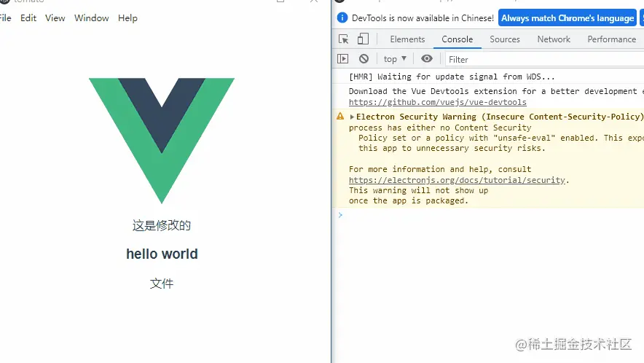Open the Edit menu
Screen dimensions: 644x363
click(28, 18)
